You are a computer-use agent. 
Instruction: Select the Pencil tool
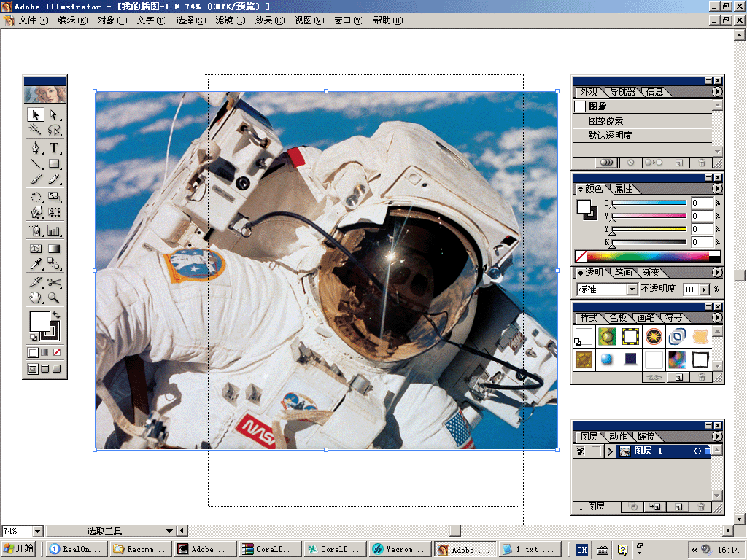coord(54,179)
